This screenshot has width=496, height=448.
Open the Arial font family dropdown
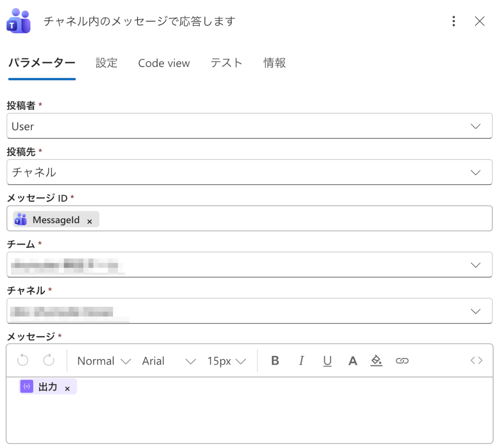pyautogui.click(x=168, y=361)
